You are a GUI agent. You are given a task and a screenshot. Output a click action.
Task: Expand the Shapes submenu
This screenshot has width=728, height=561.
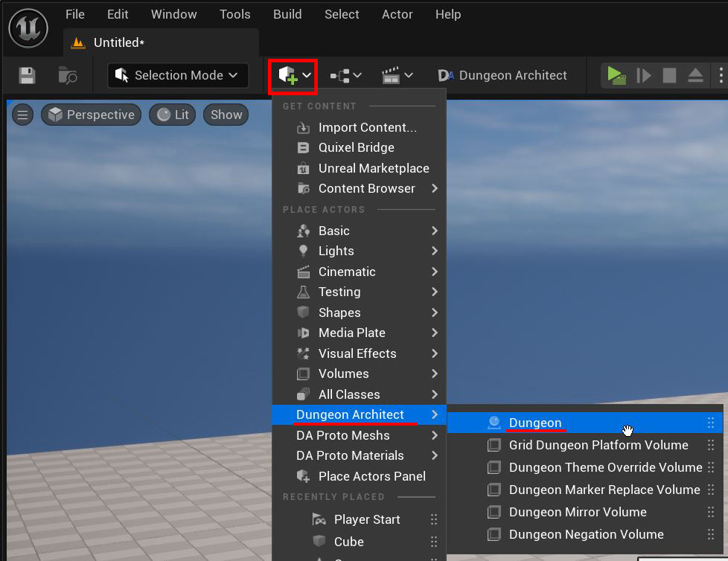(x=359, y=312)
